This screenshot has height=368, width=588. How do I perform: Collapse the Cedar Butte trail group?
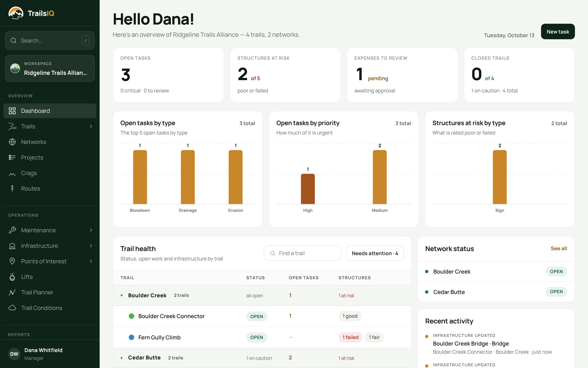tap(122, 358)
